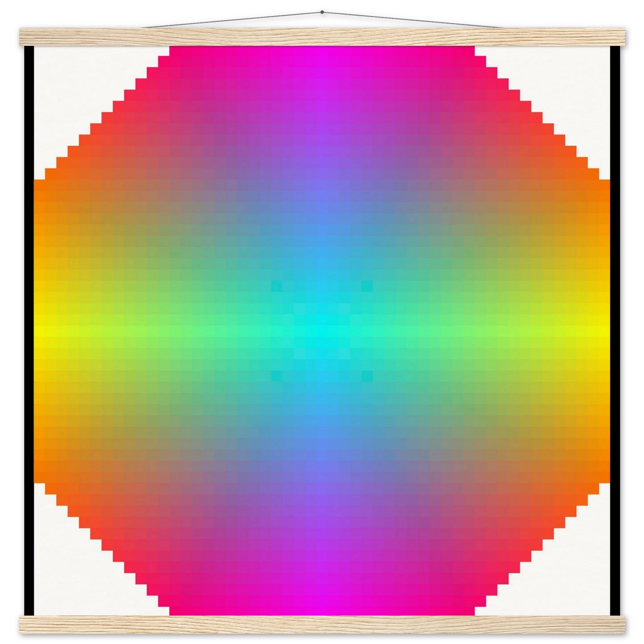This screenshot has width=644, height=644.
Task: Click the top wooden hanger bar
Action: pyautogui.click(x=322, y=35)
